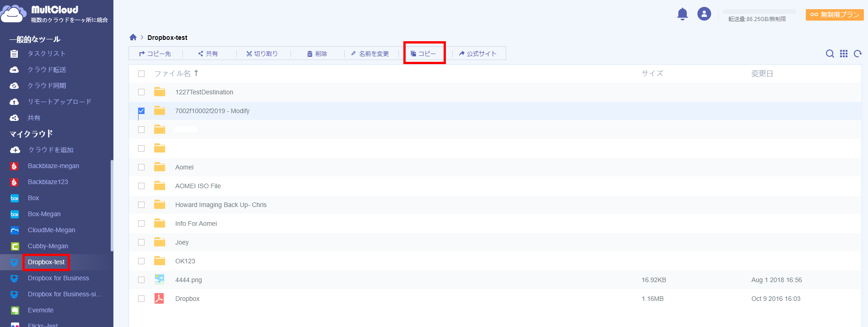
Task: Go to home via breadcrumb house icon
Action: click(133, 37)
